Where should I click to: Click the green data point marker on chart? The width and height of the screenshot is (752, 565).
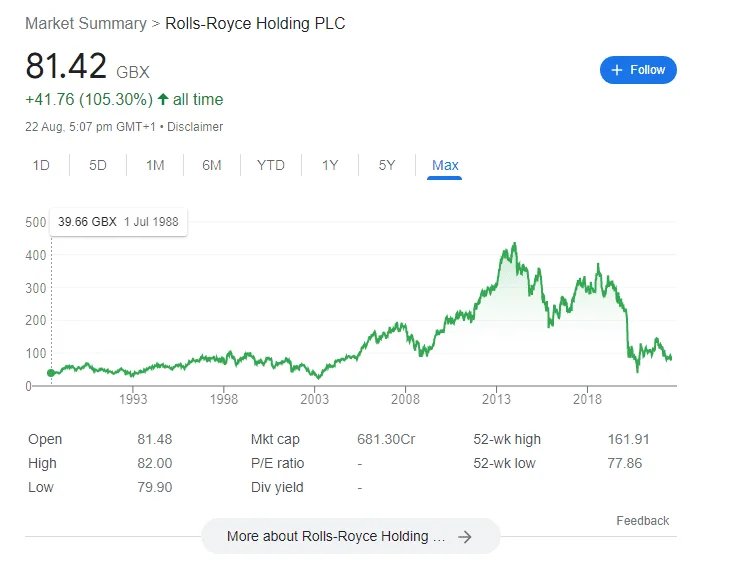51,373
